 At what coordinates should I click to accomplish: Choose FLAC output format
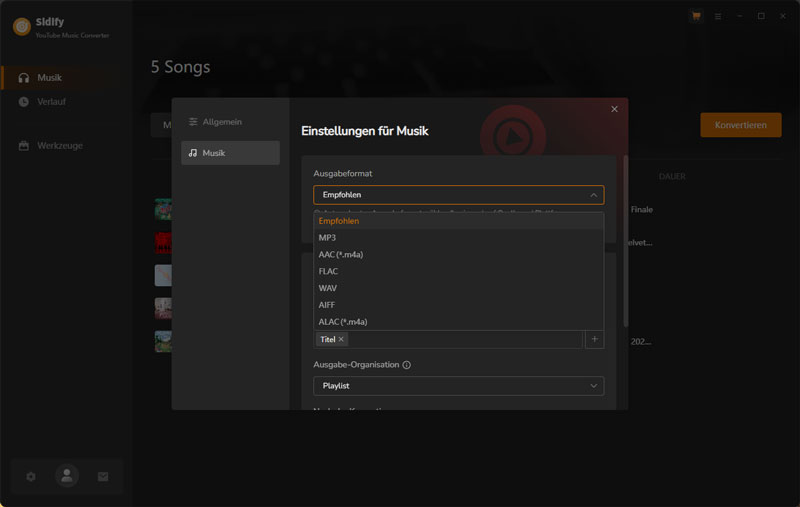(329, 271)
